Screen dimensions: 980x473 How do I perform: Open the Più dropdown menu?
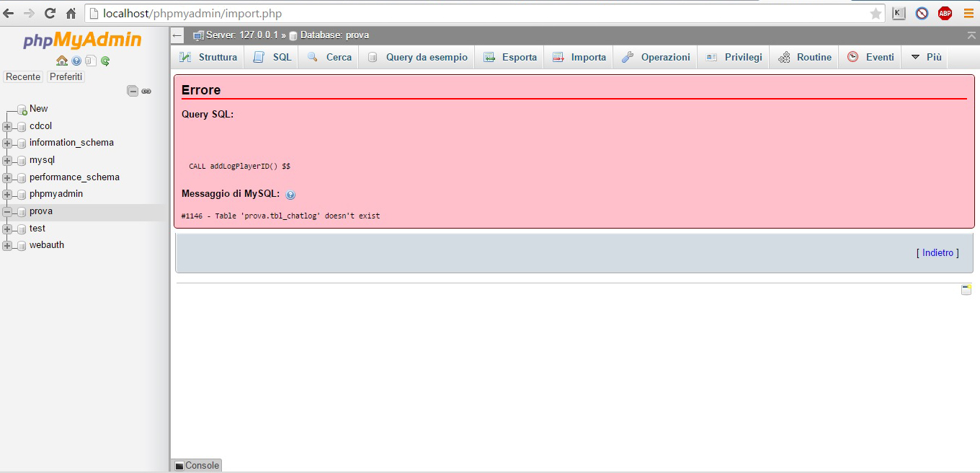[926, 57]
